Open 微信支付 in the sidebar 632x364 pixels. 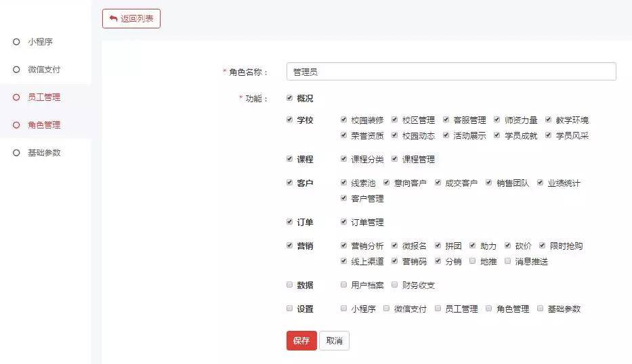click(44, 70)
